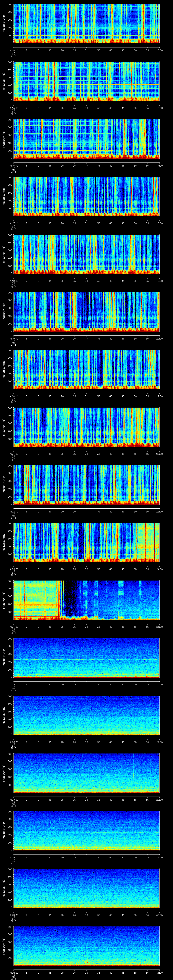This screenshot has height=980, width=173.
Task: Select the spectrogram panel starting at 4:18:00
Action: (x=86, y=254)
